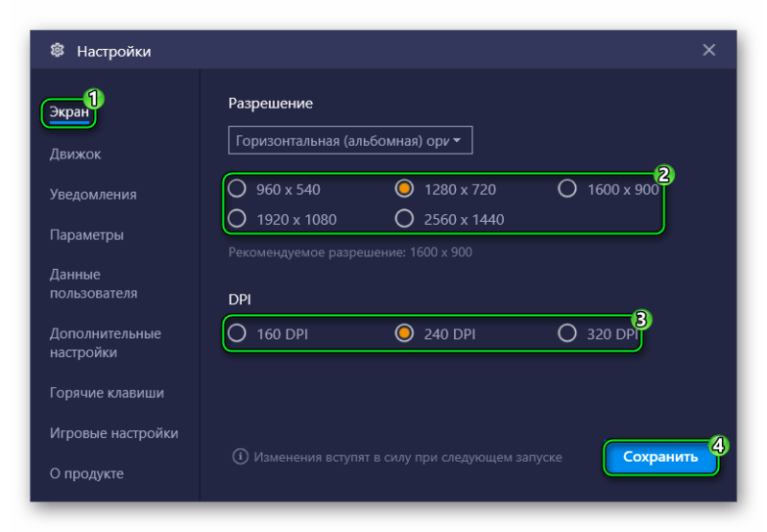Screen dimensions: 767x532
Task: Close the Настройки window
Action: 708,50
